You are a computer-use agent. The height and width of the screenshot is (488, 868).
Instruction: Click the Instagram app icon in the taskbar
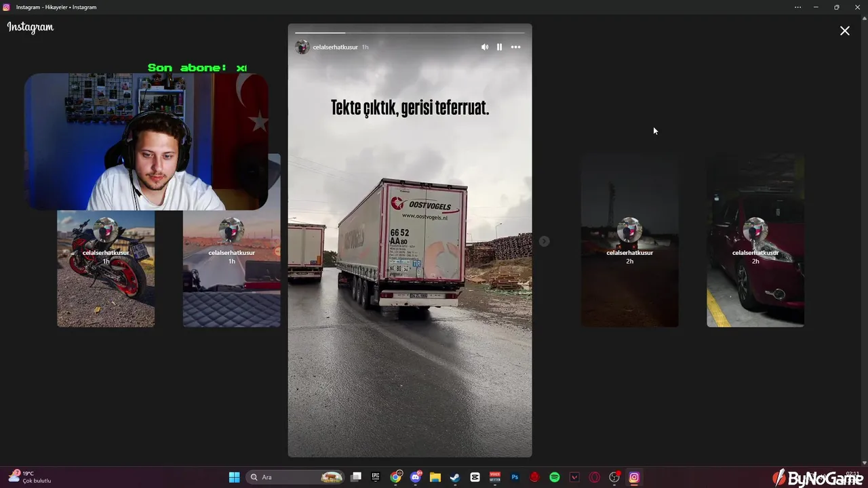coord(634,477)
